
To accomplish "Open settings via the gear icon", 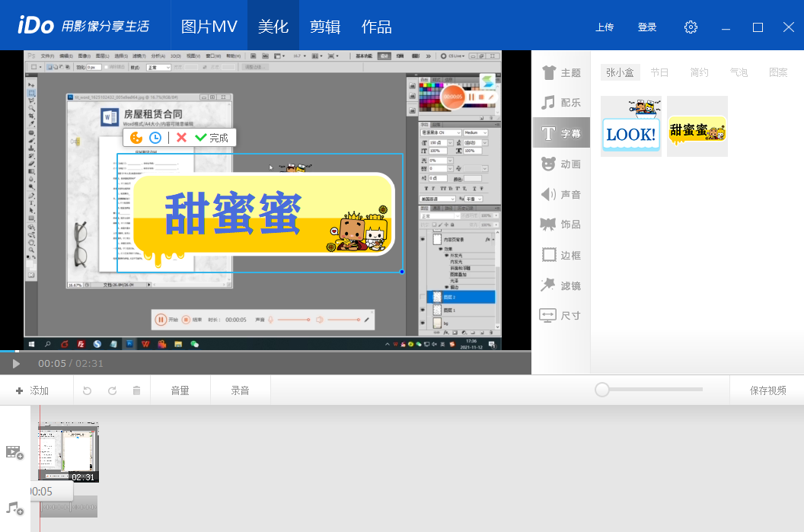I will [x=691, y=27].
